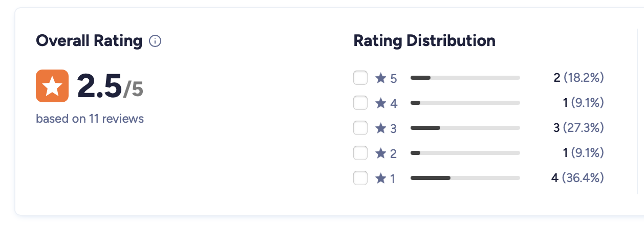Image resolution: width=644 pixels, height=226 pixels.
Task: Click the 5-star distribution bar
Action: pyautogui.click(x=465, y=78)
